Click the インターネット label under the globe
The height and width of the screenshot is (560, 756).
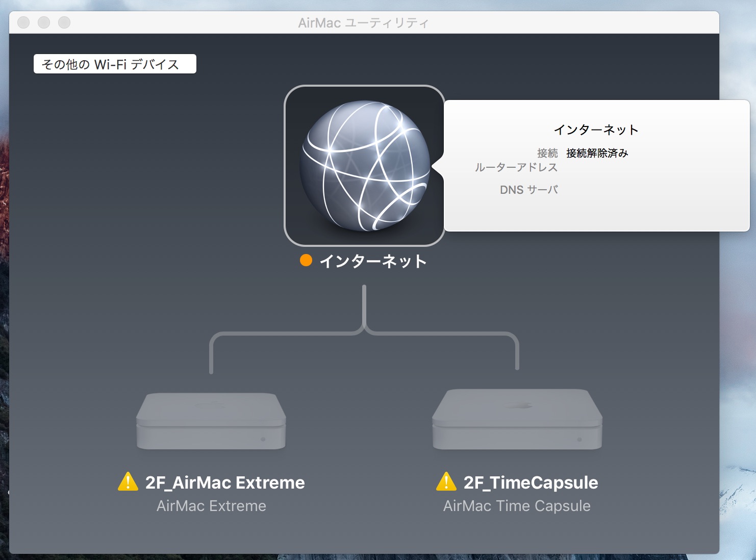[373, 261]
